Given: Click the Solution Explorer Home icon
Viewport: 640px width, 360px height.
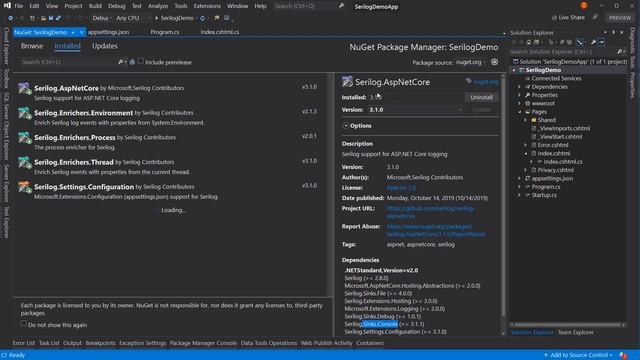Looking at the screenshot, I should pyautogui.click(x=529, y=42).
